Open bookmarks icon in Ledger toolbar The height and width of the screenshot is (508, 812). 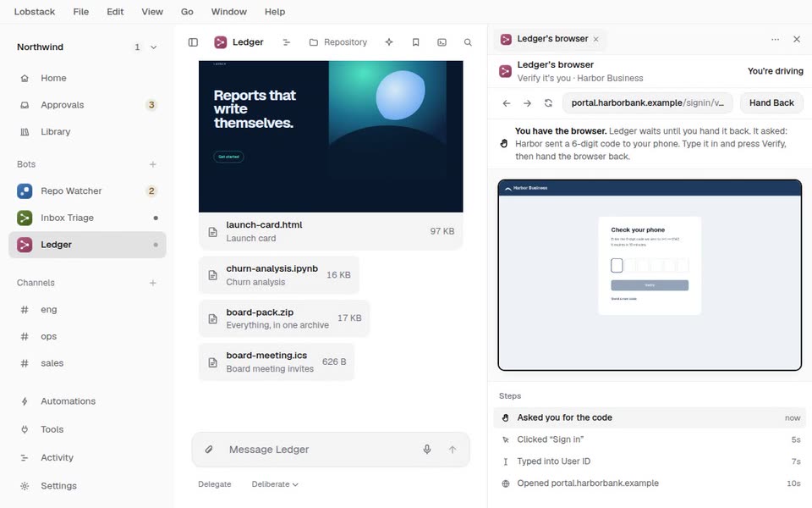415,42
